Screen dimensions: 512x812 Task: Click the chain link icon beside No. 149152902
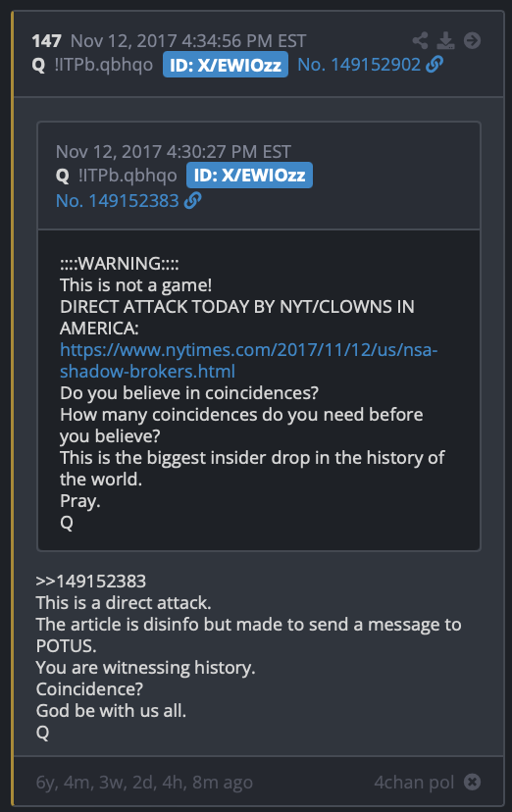pos(435,64)
